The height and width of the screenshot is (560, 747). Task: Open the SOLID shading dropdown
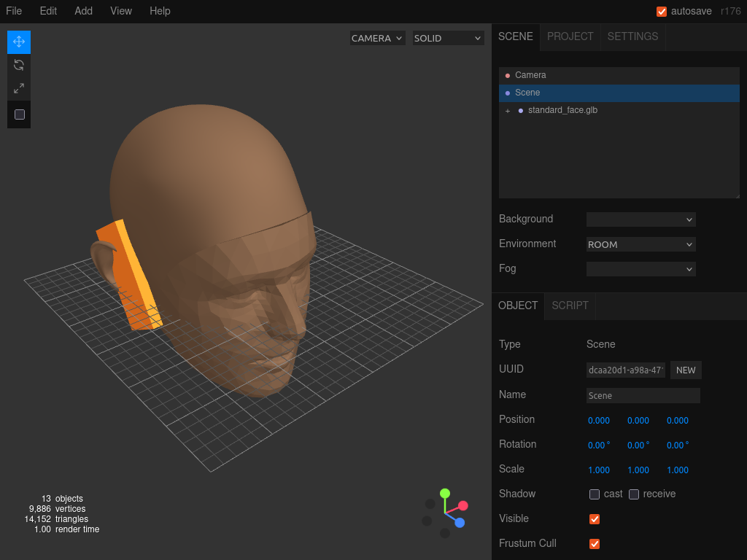[448, 38]
